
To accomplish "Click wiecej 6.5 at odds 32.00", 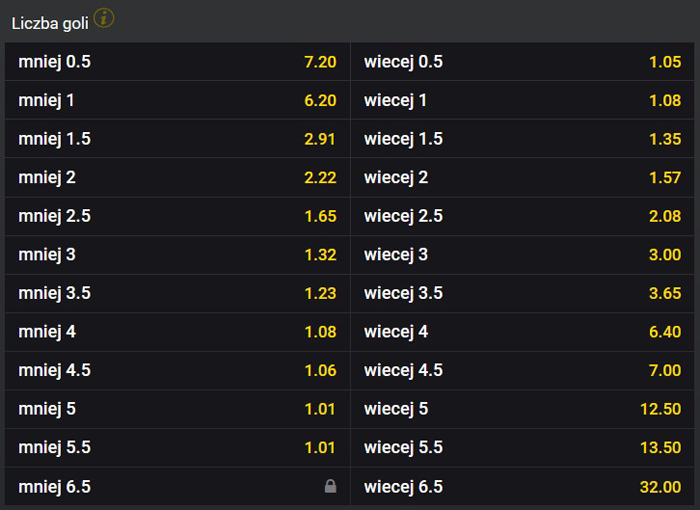I will tap(523, 487).
